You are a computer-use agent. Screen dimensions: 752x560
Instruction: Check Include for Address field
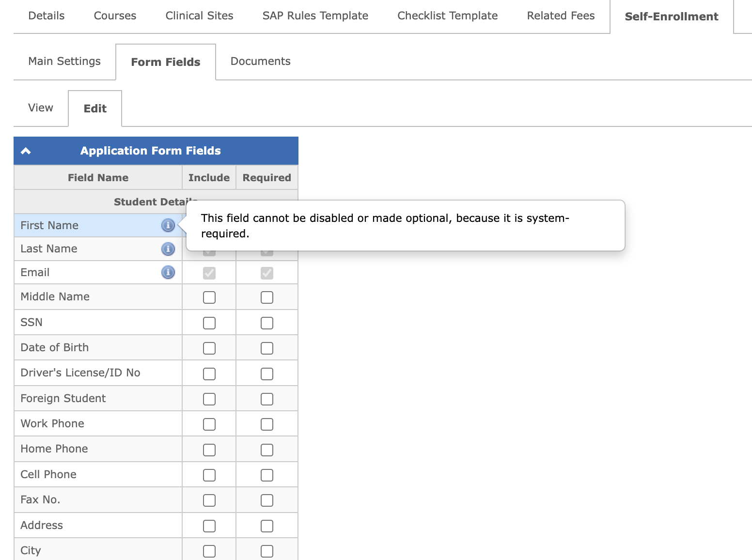point(209,526)
